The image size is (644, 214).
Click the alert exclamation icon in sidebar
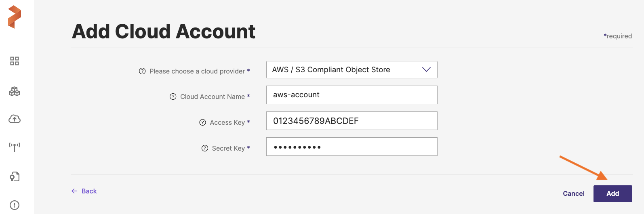click(15, 205)
